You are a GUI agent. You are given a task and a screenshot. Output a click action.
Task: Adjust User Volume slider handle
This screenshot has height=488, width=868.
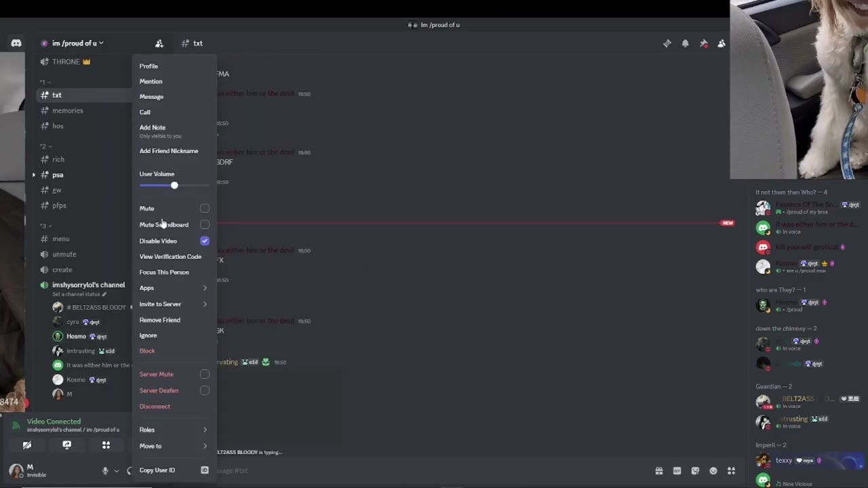pyautogui.click(x=174, y=186)
